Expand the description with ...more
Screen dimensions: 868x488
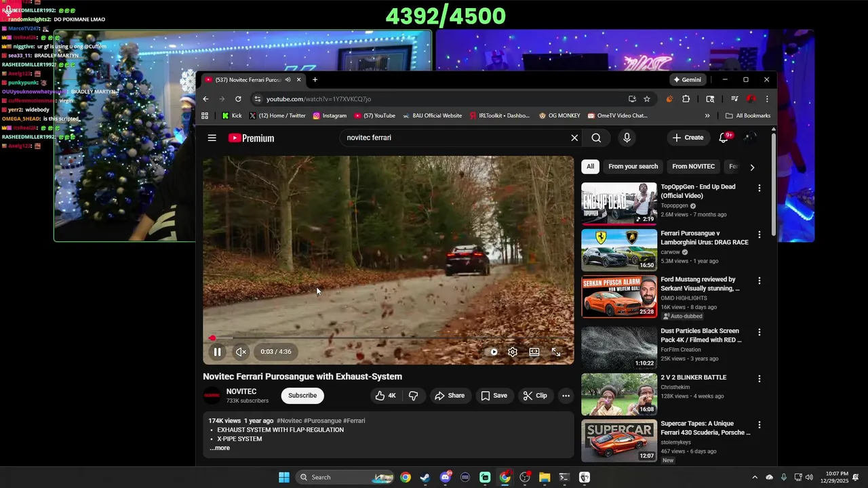[220, 448]
